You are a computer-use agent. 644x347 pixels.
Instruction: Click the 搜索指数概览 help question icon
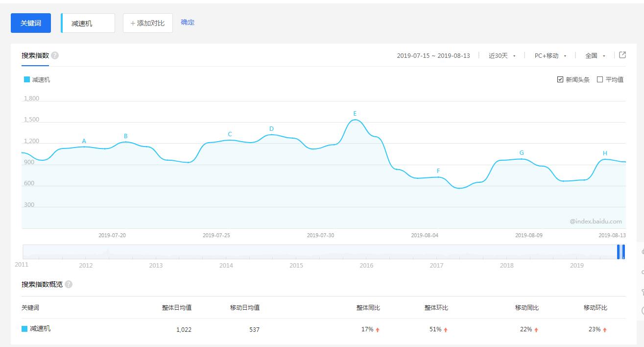point(69,284)
